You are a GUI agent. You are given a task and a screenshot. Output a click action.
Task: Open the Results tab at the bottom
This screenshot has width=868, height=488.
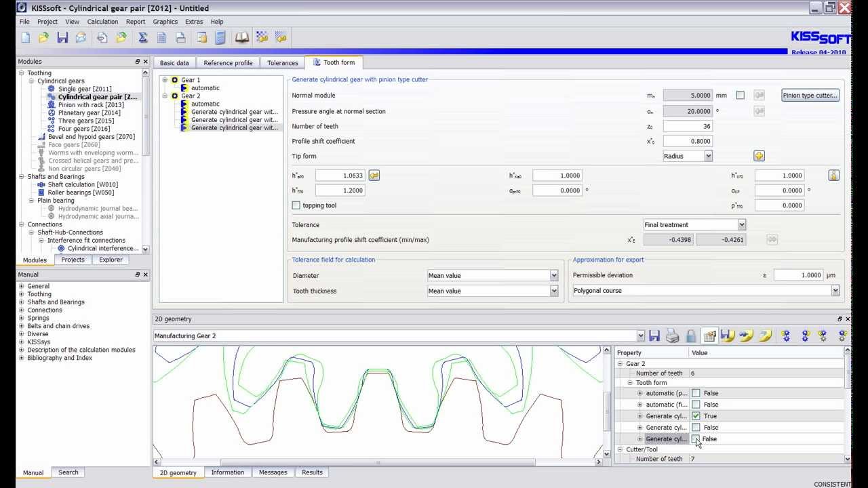pyautogui.click(x=312, y=472)
